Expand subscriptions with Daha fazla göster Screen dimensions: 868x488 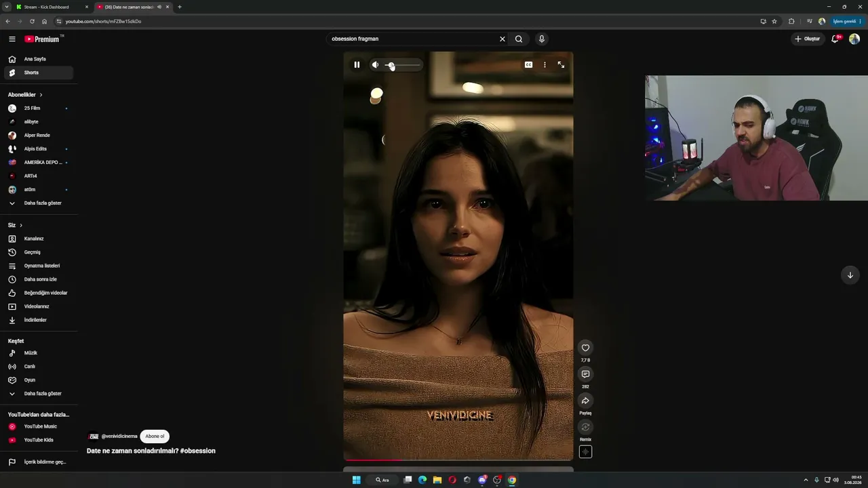click(x=39, y=203)
